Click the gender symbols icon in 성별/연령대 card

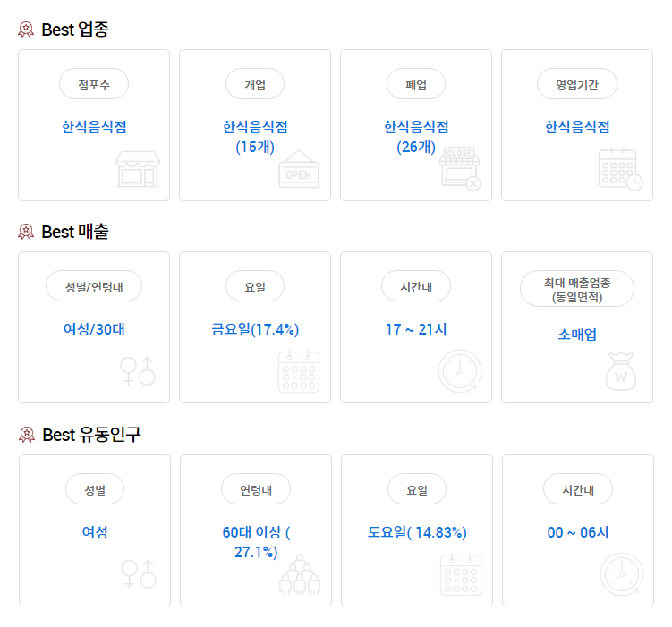[138, 370]
